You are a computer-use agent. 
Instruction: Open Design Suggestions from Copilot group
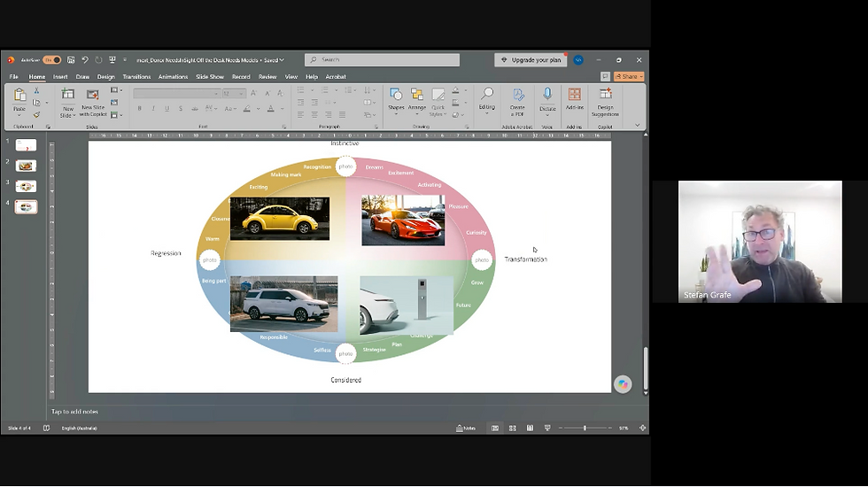point(605,101)
